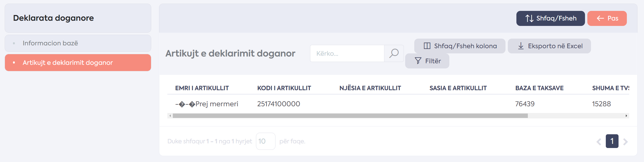Click the download icon on Eksporto në Excel
Image resolution: width=644 pixels, height=162 pixels.
[x=521, y=46]
